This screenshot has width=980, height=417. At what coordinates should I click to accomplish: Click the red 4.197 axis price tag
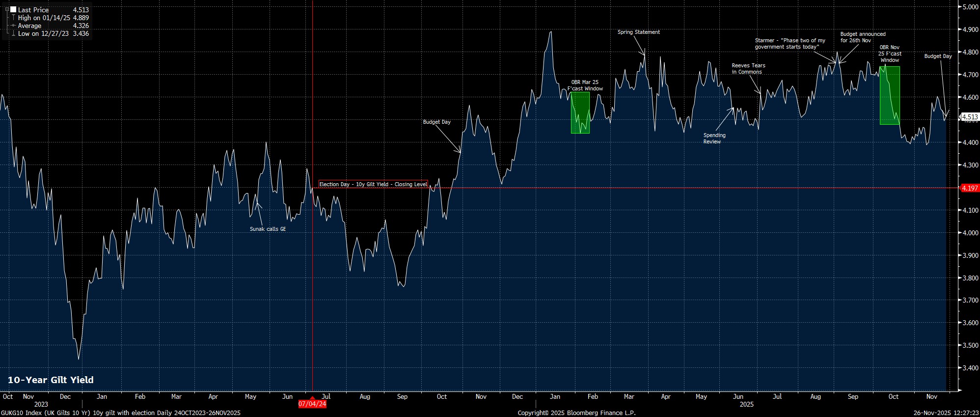coord(970,188)
